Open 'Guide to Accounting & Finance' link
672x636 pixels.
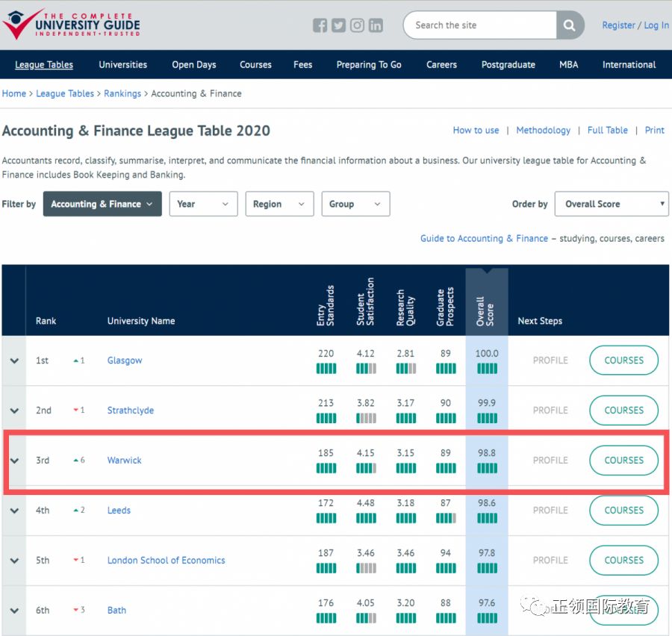(x=484, y=239)
